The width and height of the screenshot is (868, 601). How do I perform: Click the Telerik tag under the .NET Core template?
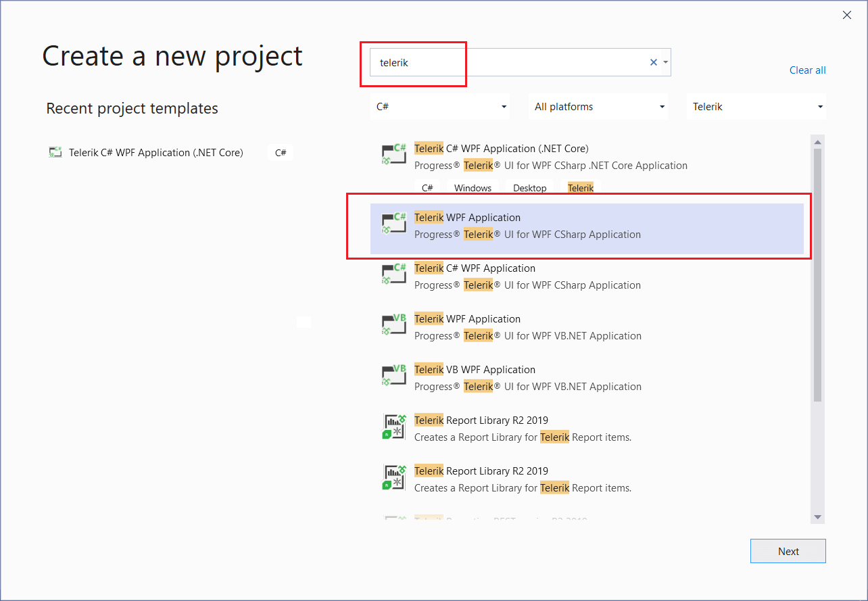[x=580, y=188]
